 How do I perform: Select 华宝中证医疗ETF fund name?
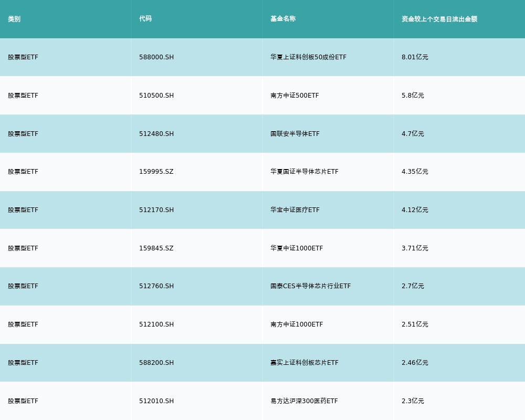pyautogui.click(x=295, y=210)
